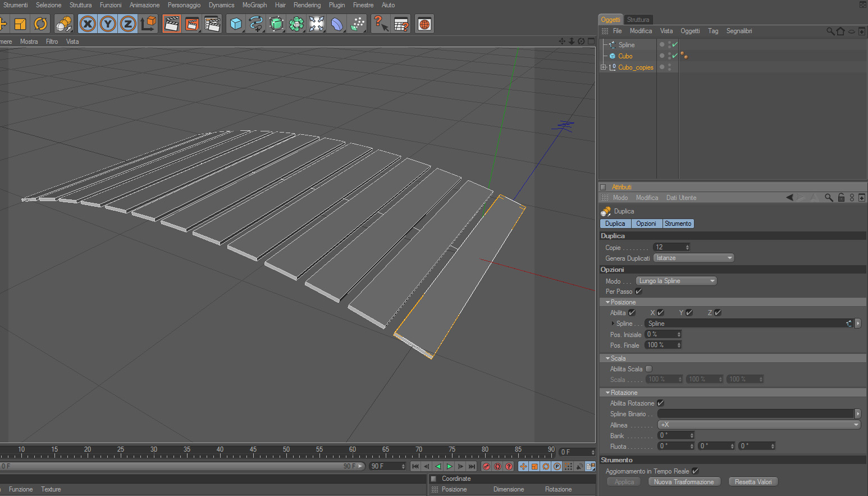868x496 pixels.
Task: Click the deformer bend object icon
Action: tap(337, 24)
